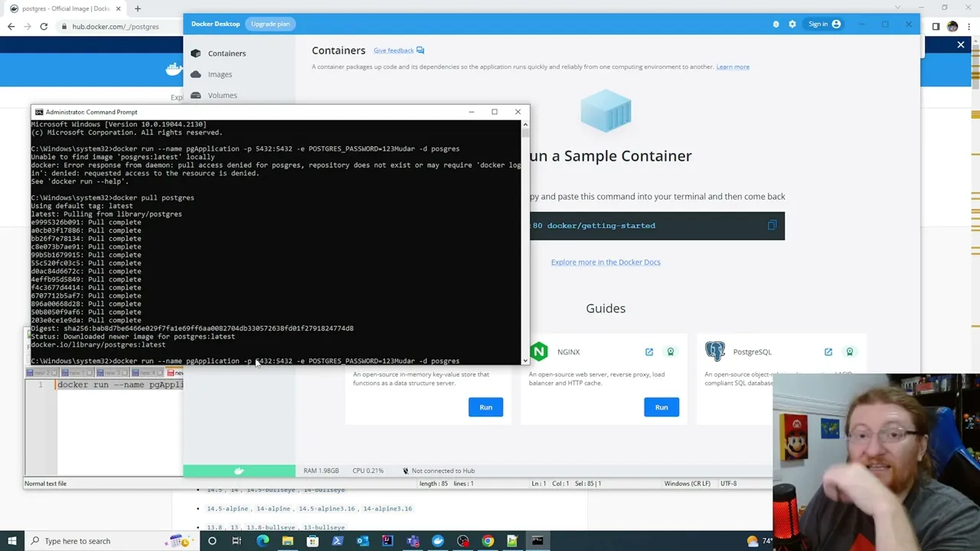Open Docker Desktop troubleshoot bug icon
Viewport: 980px width, 551px height.
click(776, 24)
